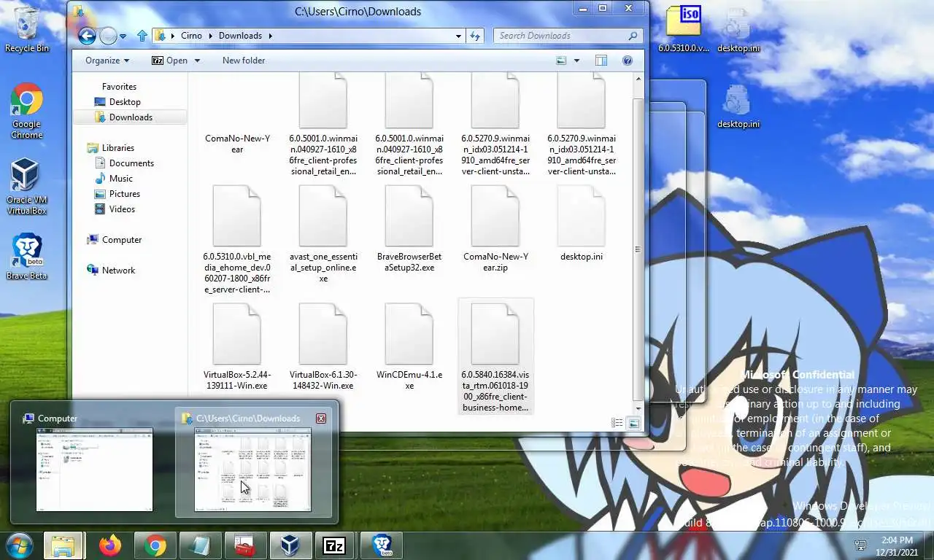Launch Chrome from taskbar
The height and width of the screenshot is (560, 934).
[x=155, y=546]
